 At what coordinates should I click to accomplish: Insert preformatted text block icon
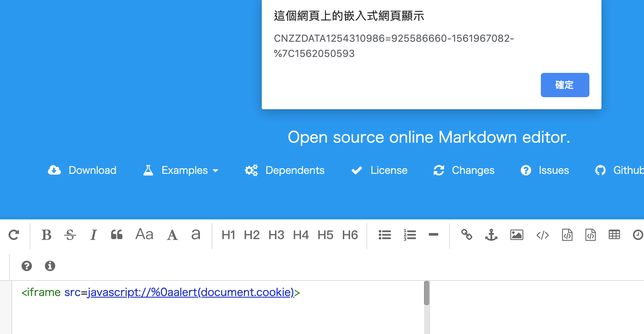tap(567, 235)
